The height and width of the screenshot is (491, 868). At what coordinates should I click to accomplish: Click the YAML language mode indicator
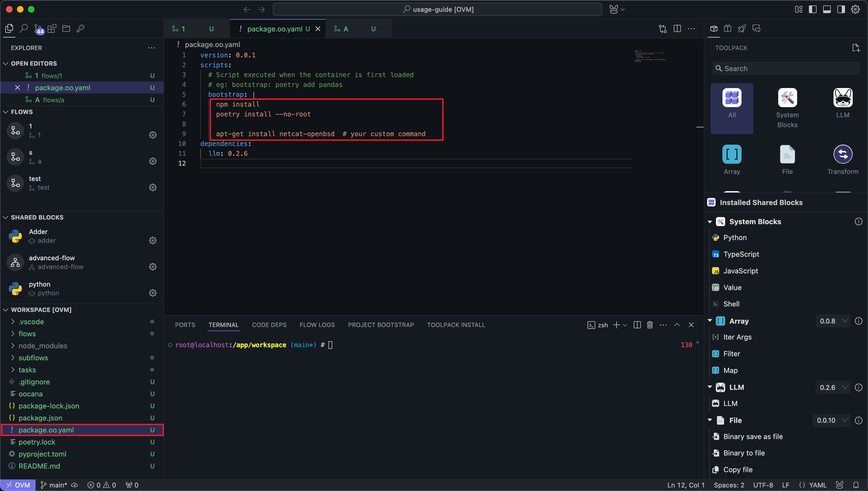pos(817,485)
